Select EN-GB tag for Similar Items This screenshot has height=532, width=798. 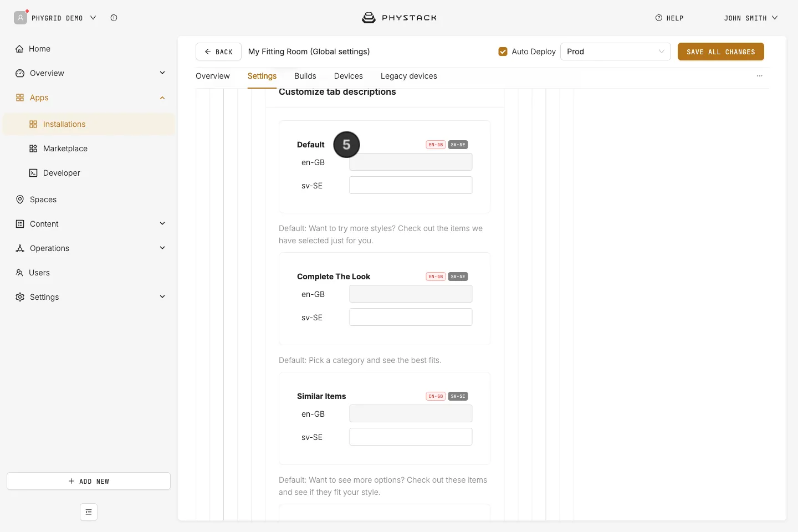click(x=436, y=396)
